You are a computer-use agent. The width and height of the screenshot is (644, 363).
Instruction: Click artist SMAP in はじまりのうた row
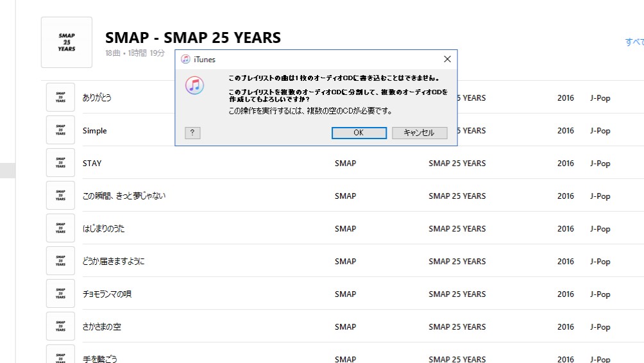coord(345,229)
